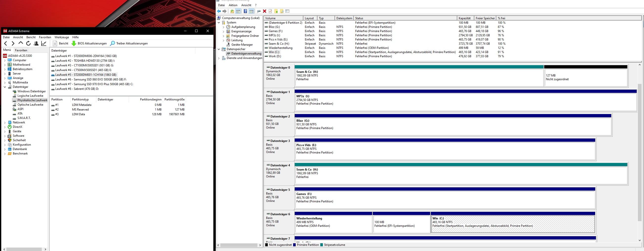Switch to Favoriten tab in AIDA64
The height and width of the screenshot is (251, 644).
pyautogui.click(x=21, y=50)
